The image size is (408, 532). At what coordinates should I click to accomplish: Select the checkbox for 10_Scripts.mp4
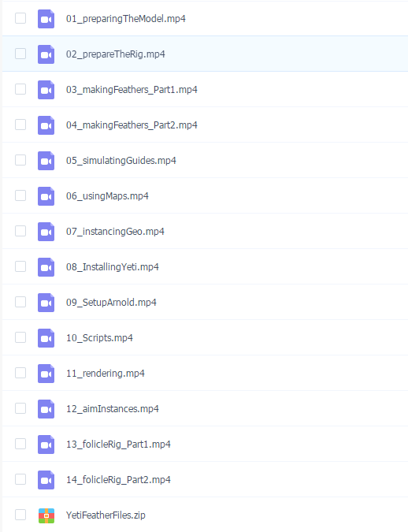[x=20, y=337]
